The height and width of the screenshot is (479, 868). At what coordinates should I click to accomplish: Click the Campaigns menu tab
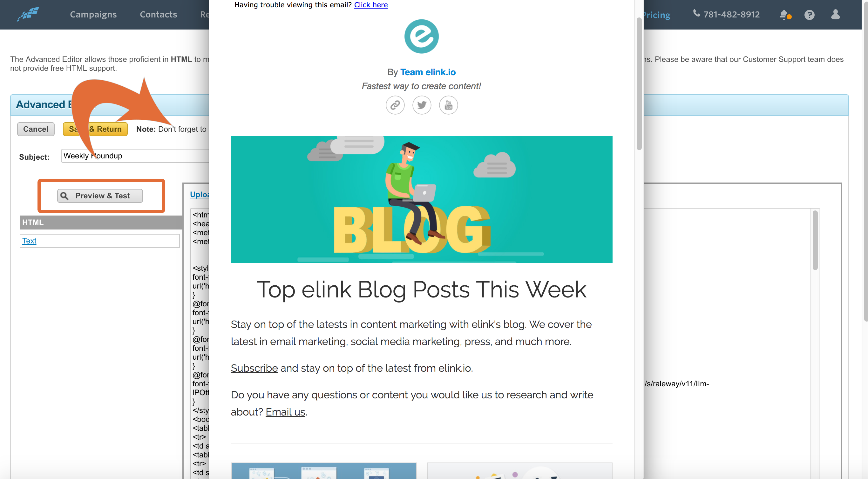[x=93, y=14]
